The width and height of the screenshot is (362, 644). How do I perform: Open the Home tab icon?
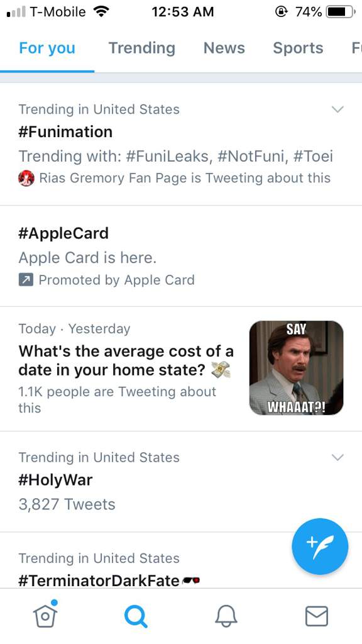[45, 615]
